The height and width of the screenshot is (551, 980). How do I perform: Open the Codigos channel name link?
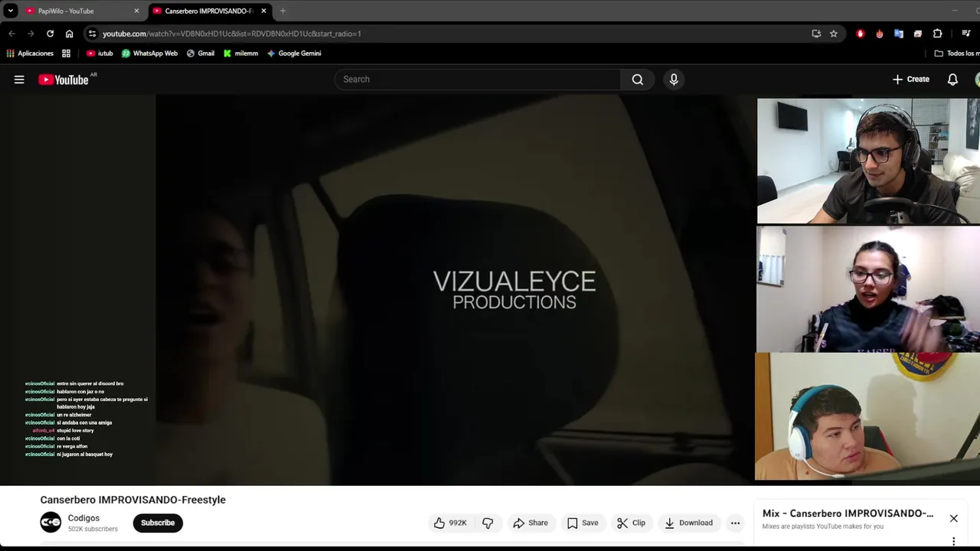83,518
